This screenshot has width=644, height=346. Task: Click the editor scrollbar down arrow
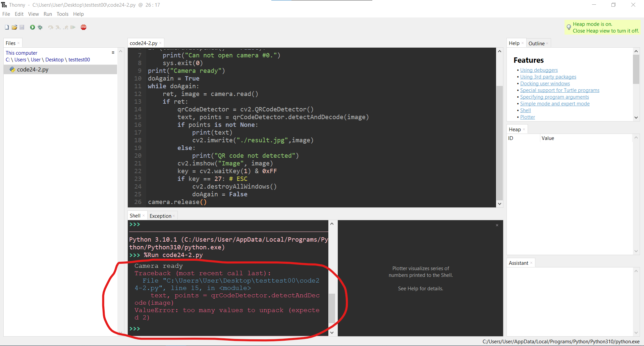499,204
